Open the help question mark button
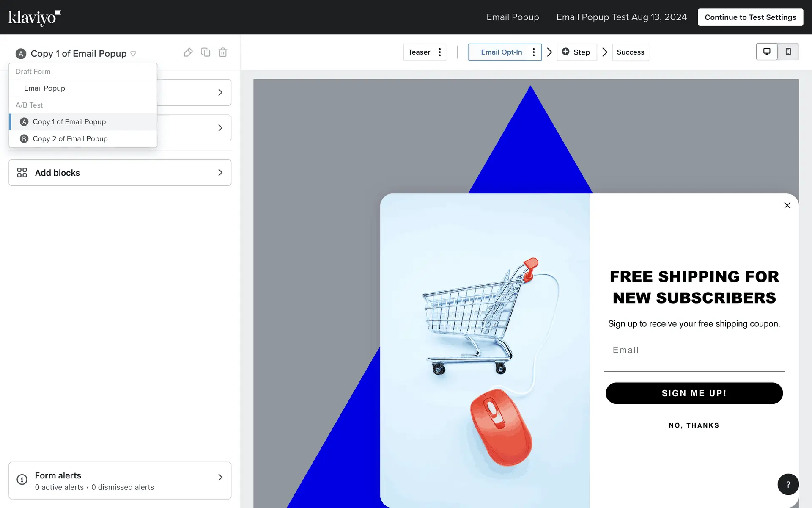 tap(788, 484)
